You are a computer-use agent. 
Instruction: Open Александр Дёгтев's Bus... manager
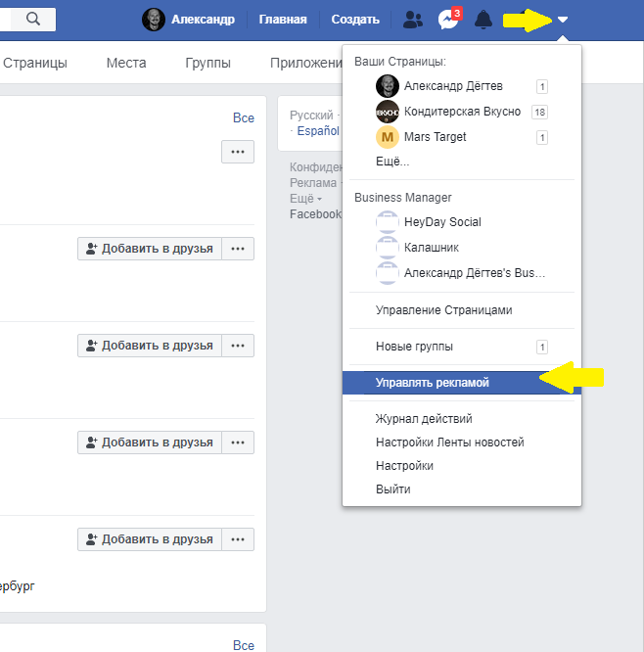[x=462, y=273]
